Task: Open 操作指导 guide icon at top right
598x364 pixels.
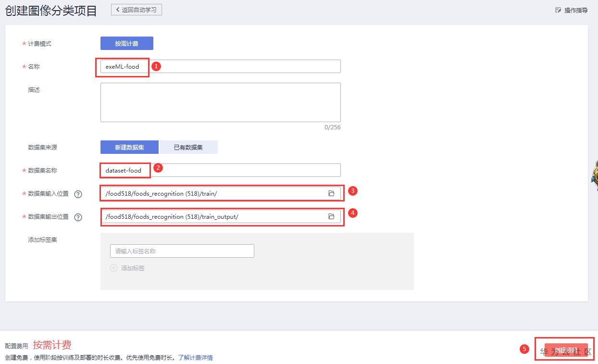Action: [558, 10]
